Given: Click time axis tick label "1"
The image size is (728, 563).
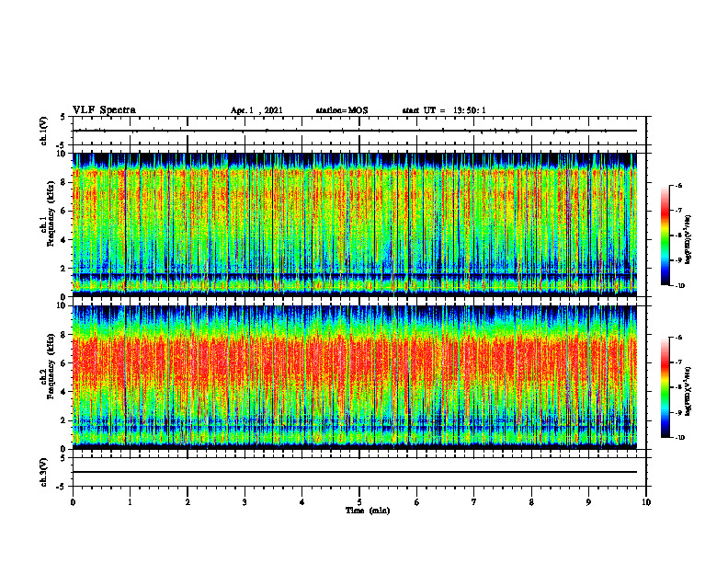Looking at the screenshot, I should pos(130,502).
